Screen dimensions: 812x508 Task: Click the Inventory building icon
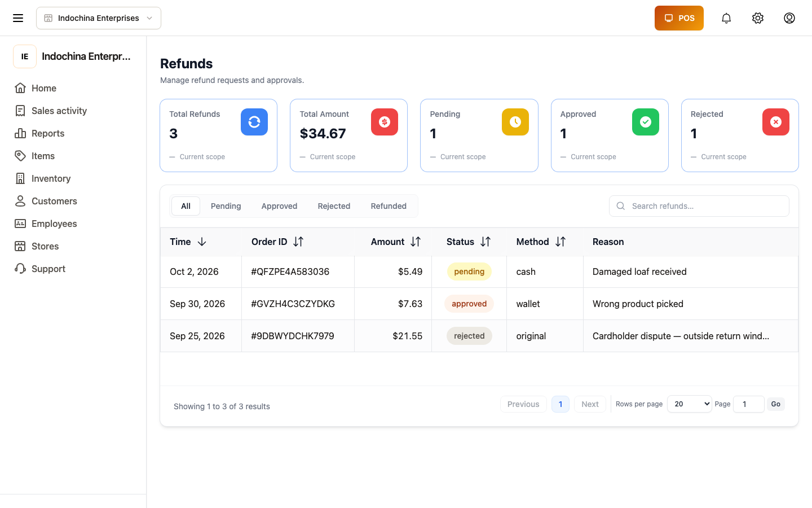(x=20, y=178)
